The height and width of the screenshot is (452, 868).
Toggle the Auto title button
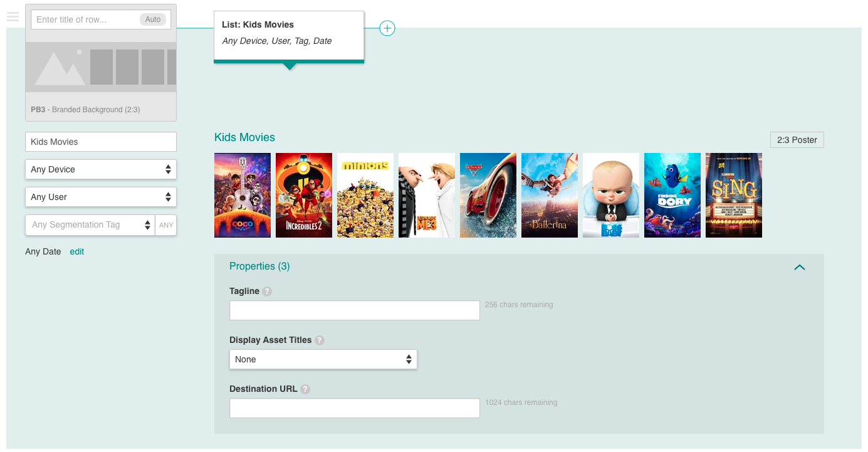coord(153,19)
